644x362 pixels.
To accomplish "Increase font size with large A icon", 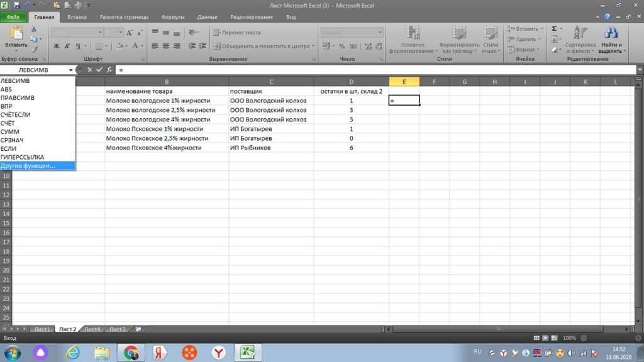I will point(129,33).
